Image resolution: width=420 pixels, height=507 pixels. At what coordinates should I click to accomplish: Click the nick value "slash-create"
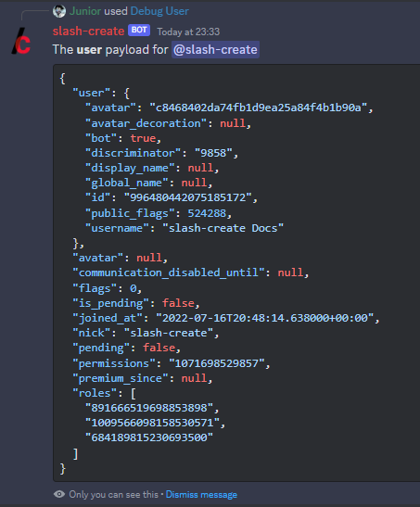(x=169, y=333)
